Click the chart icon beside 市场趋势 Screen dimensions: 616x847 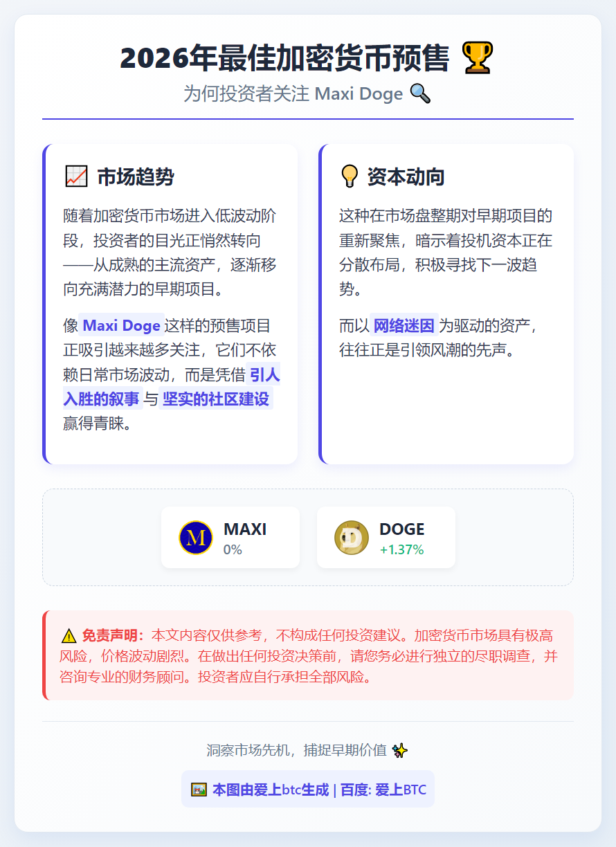point(76,176)
